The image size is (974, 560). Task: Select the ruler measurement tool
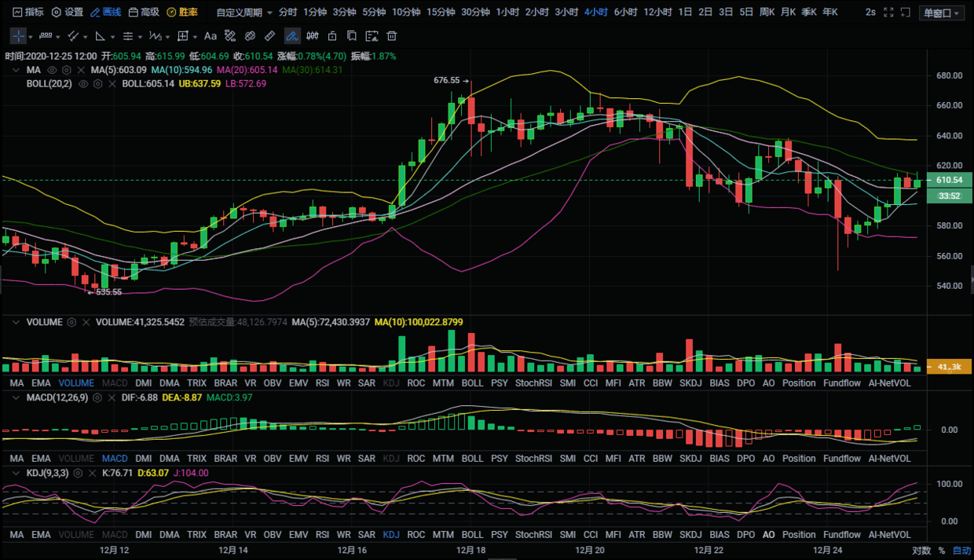(269, 36)
